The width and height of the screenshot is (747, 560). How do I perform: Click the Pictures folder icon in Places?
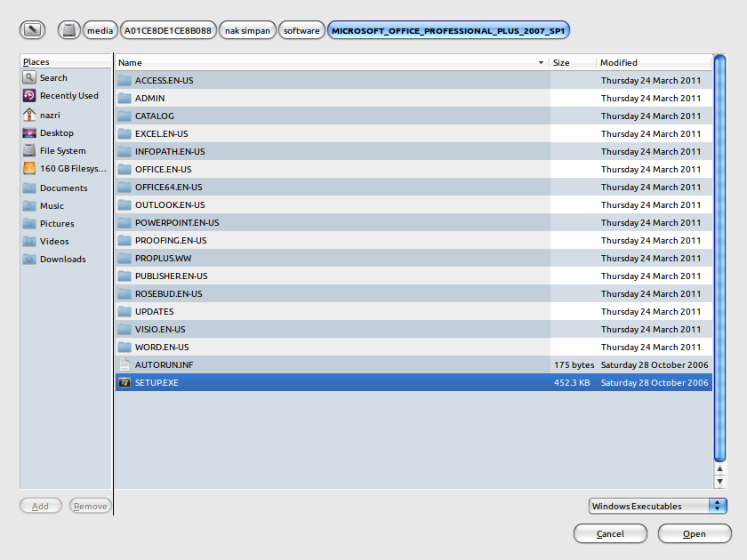[x=29, y=223]
